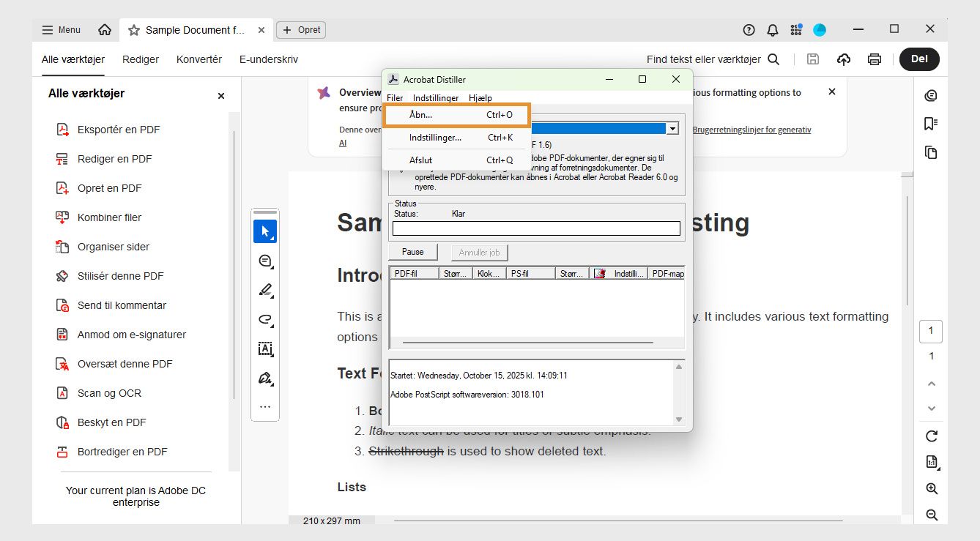Activate the selection arrow tool

pyautogui.click(x=265, y=231)
